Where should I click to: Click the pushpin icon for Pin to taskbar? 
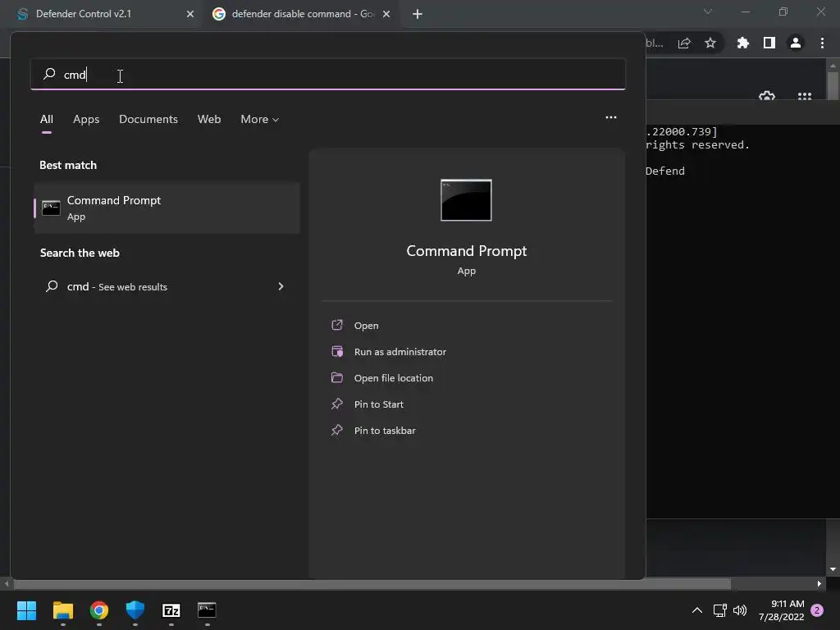point(337,430)
